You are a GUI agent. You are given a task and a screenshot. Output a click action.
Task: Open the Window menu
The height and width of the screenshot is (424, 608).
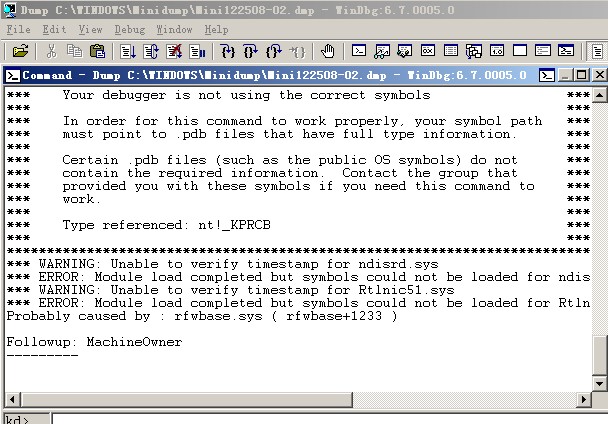174,29
